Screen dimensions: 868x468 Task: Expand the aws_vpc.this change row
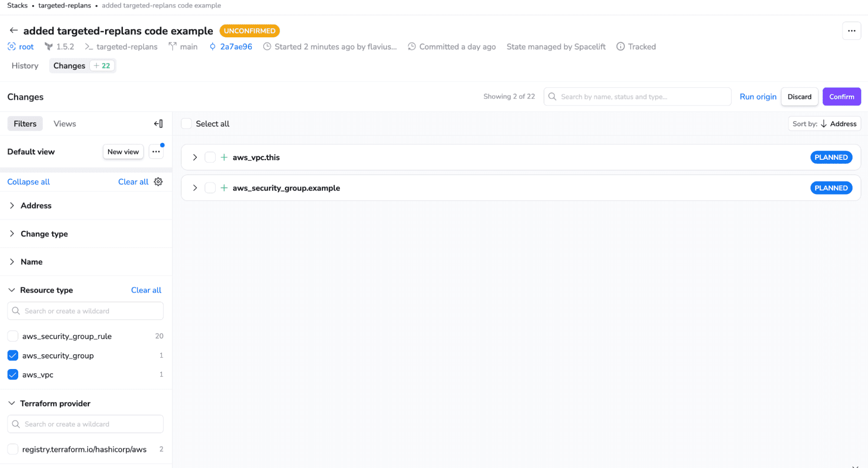coord(195,157)
